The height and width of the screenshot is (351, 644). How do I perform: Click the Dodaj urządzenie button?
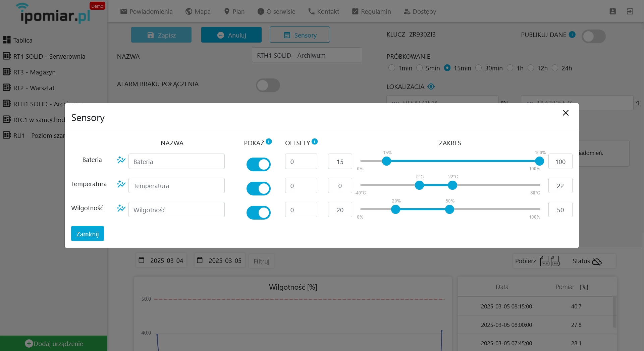(54, 343)
